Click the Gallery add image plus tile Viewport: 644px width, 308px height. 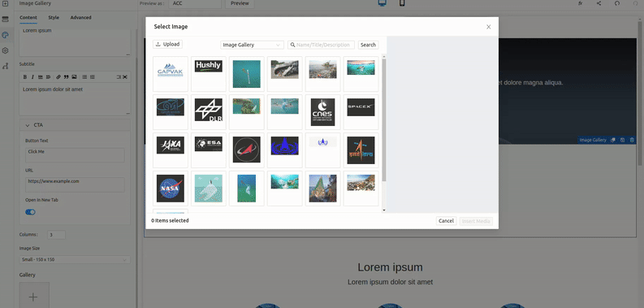[x=34, y=296]
